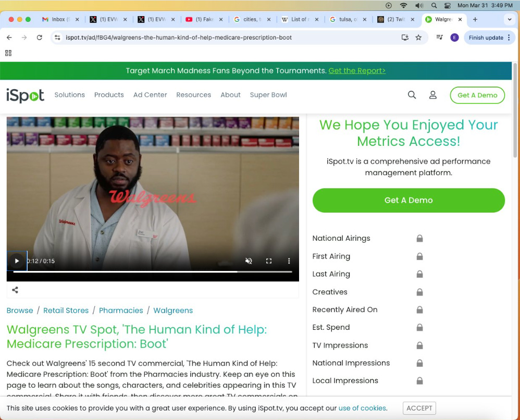Open the Resources navigation menu

pyautogui.click(x=194, y=95)
